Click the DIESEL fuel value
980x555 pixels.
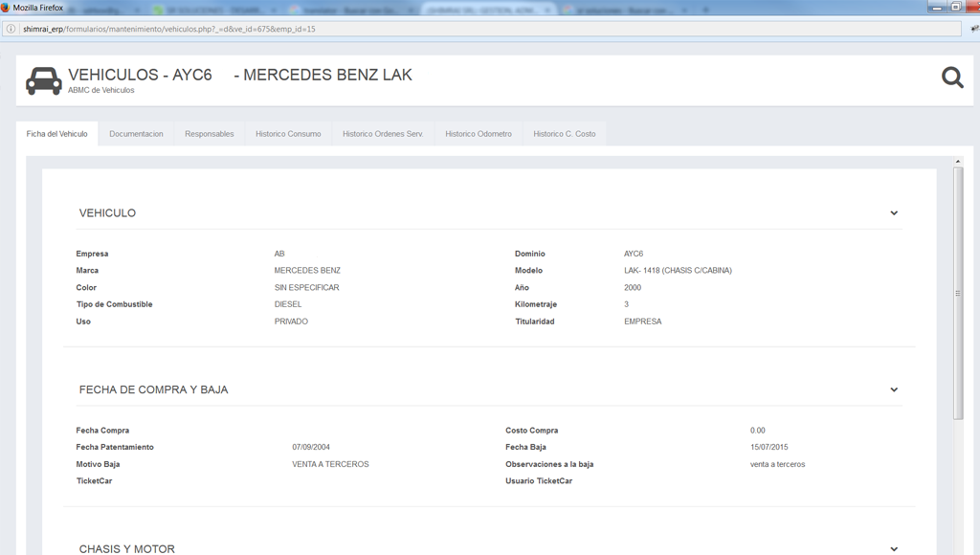click(x=288, y=304)
